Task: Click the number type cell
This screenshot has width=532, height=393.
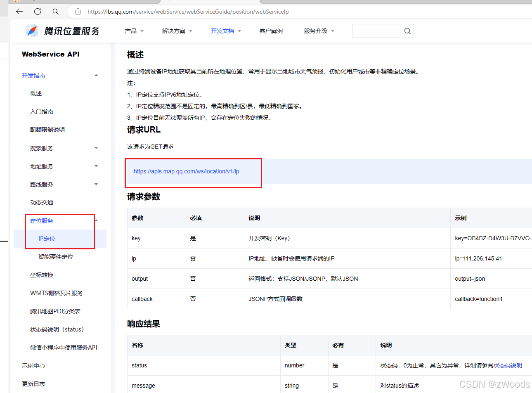Action: click(x=304, y=365)
